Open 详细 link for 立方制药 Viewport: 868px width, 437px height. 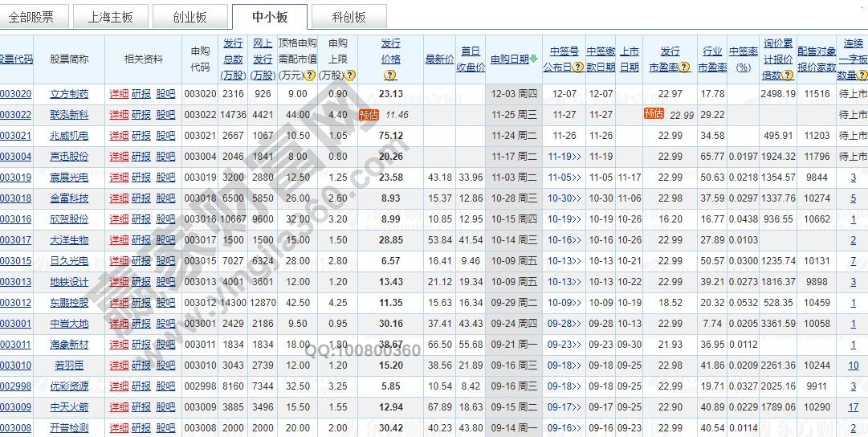tap(119, 94)
